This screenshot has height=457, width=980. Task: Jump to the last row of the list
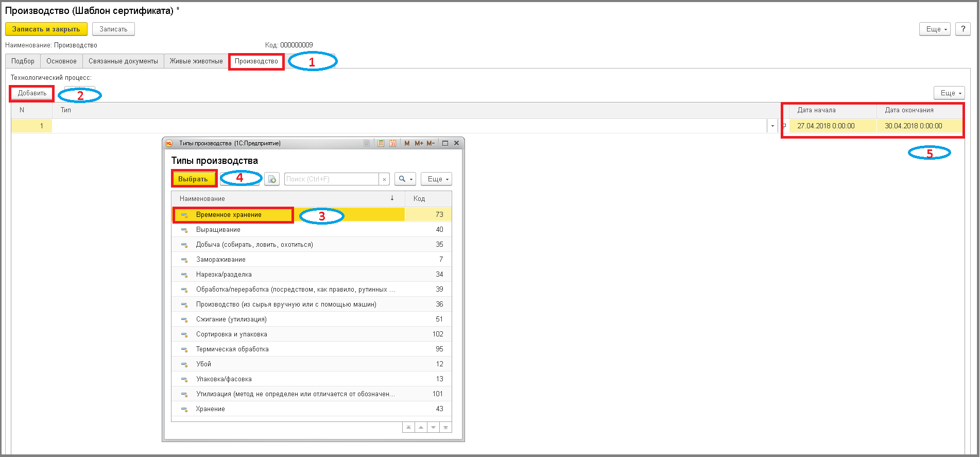click(445, 427)
